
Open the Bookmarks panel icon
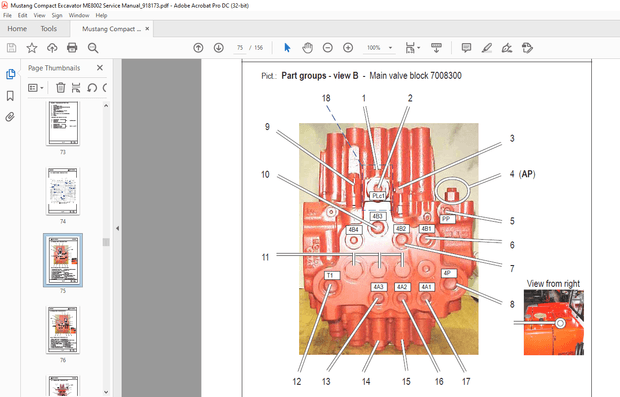10,96
